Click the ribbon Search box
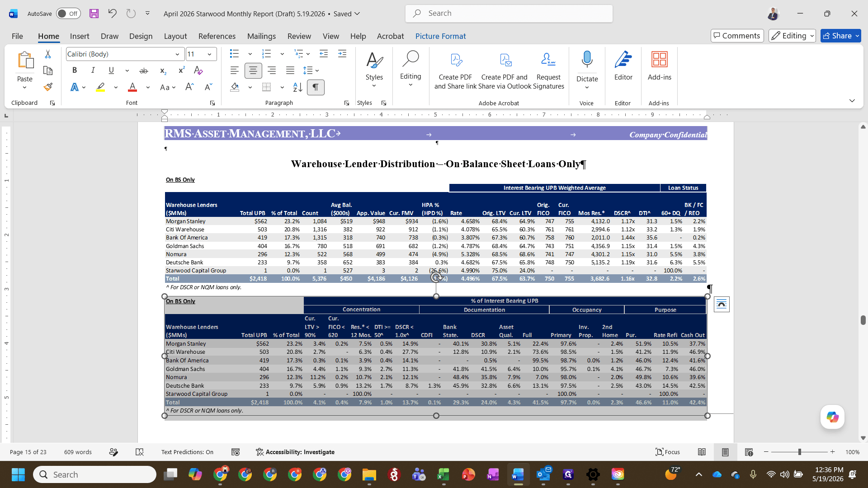 (x=509, y=14)
